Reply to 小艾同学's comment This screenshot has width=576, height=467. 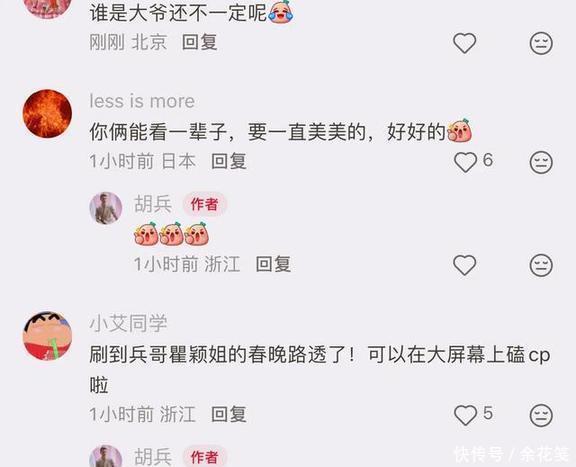coord(228,414)
